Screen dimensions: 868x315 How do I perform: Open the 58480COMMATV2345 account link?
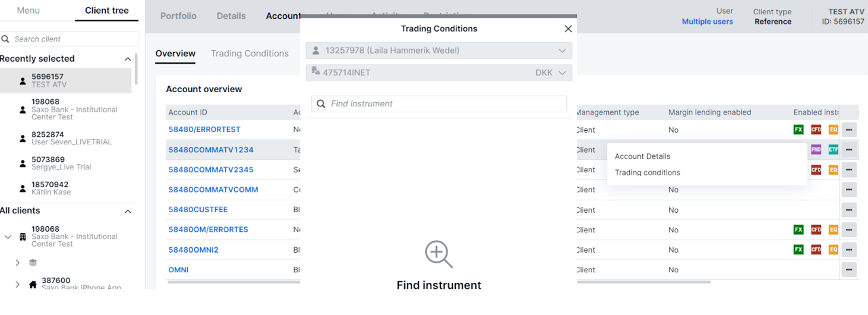[211, 169]
